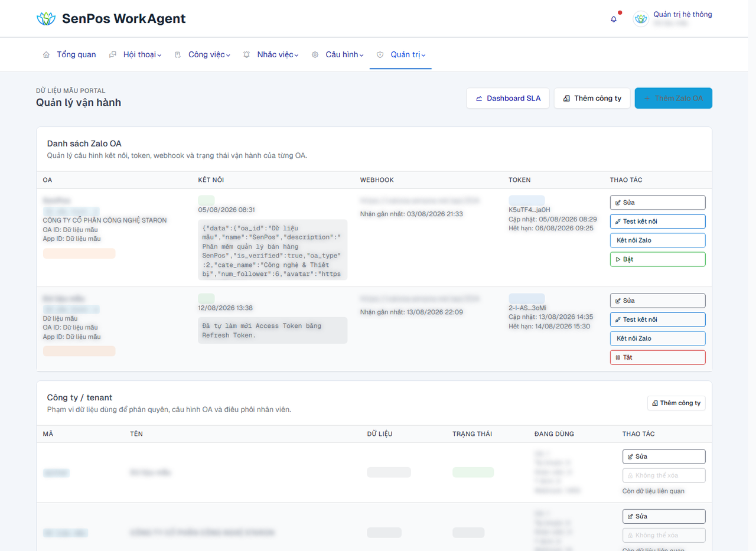Open the Công việc dropdown
This screenshot has height=551, width=756.
203,54
